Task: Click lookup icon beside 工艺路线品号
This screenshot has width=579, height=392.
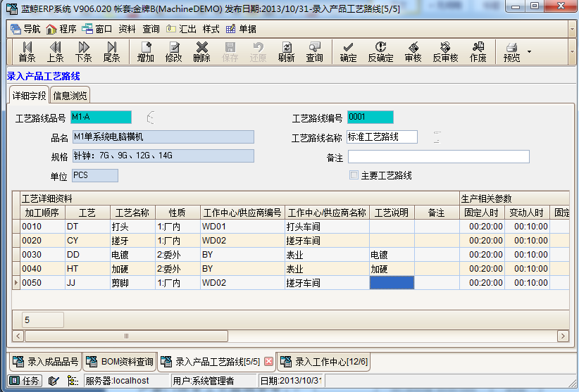Action: [150, 118]
